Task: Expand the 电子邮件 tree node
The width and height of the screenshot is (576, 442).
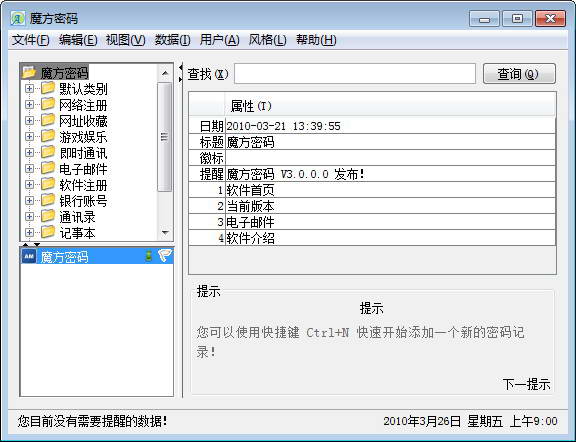Action: coord(29,169)
